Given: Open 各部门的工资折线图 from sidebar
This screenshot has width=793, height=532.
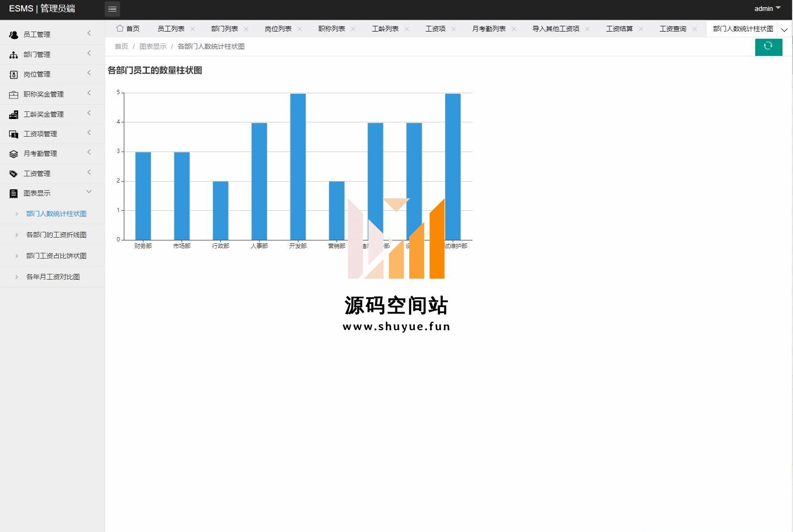Looking at the screenshot, I should tap(56, 235).
